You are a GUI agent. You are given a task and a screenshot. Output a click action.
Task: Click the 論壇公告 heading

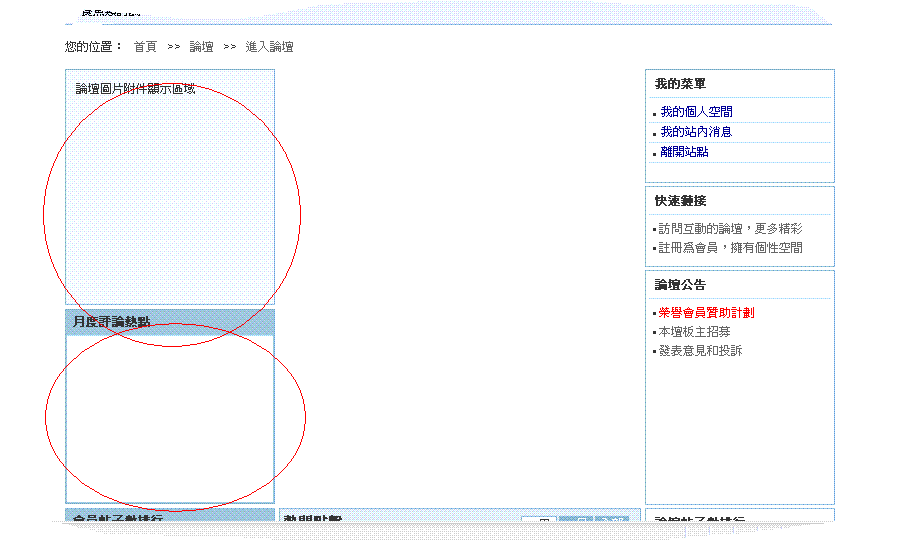[680, 285]
